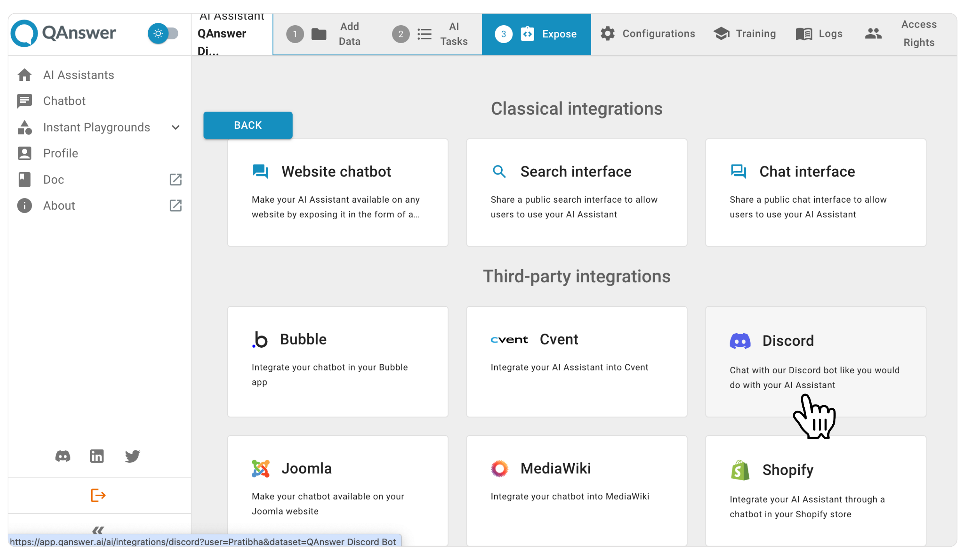Click the Website chatbot bubbles icon

click(x=260, y=171)
